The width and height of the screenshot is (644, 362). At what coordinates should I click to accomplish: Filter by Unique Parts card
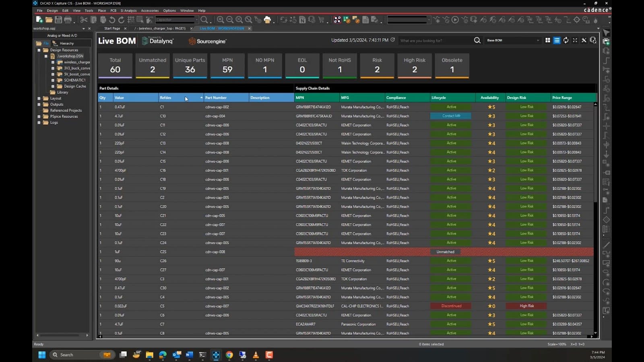[190, 66]
